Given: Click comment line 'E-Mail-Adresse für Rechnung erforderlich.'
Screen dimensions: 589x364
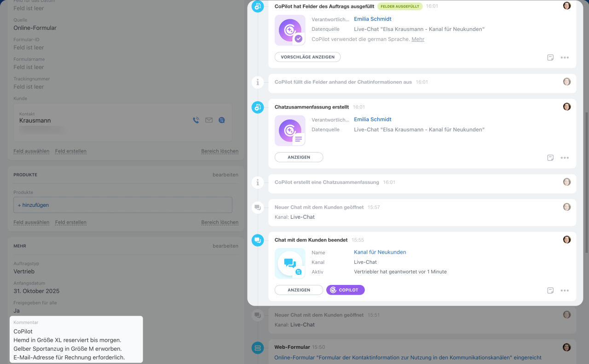Looking at the screenshot, I should pos(69,358).
